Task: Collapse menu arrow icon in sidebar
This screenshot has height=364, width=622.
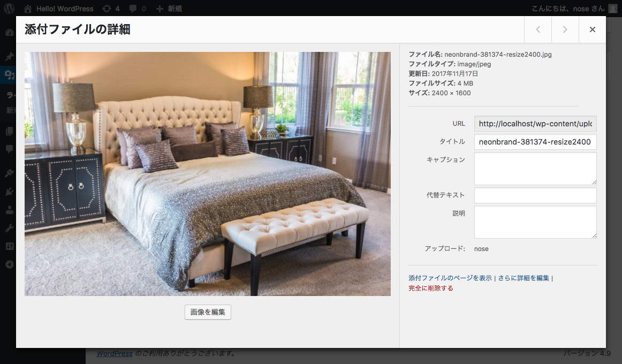Action: pos(10,264)
